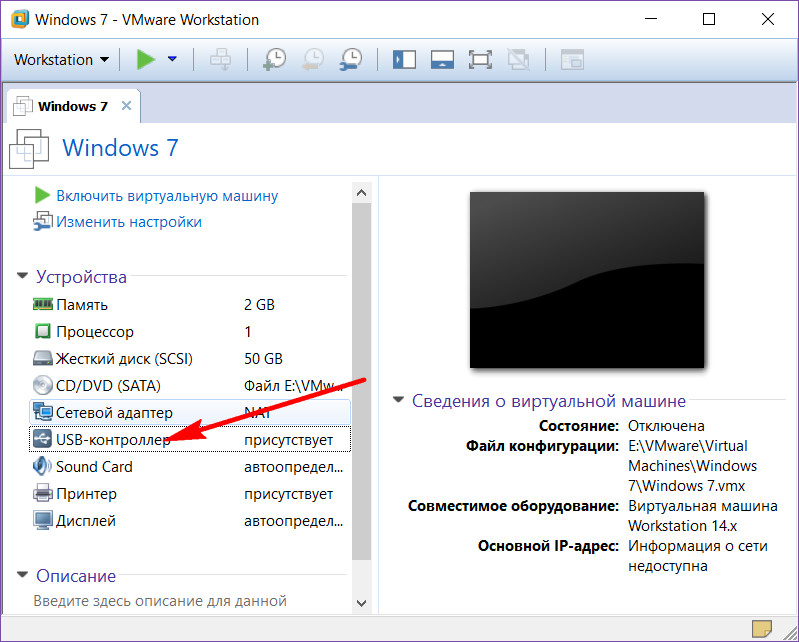
Task: Select the Windows 7 tab
Action: [73, 106]
